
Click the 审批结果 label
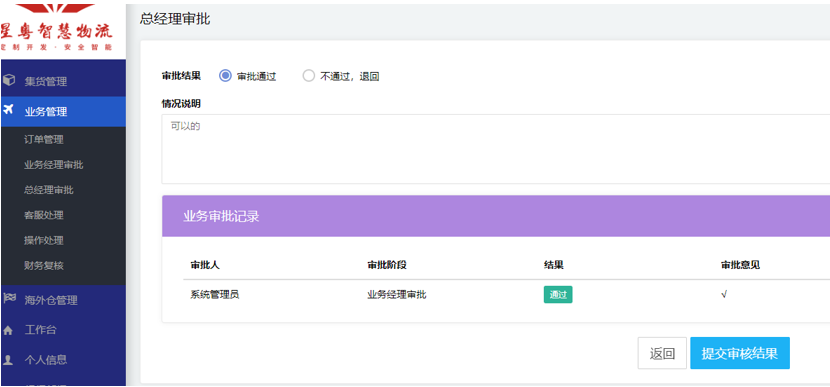181,76
